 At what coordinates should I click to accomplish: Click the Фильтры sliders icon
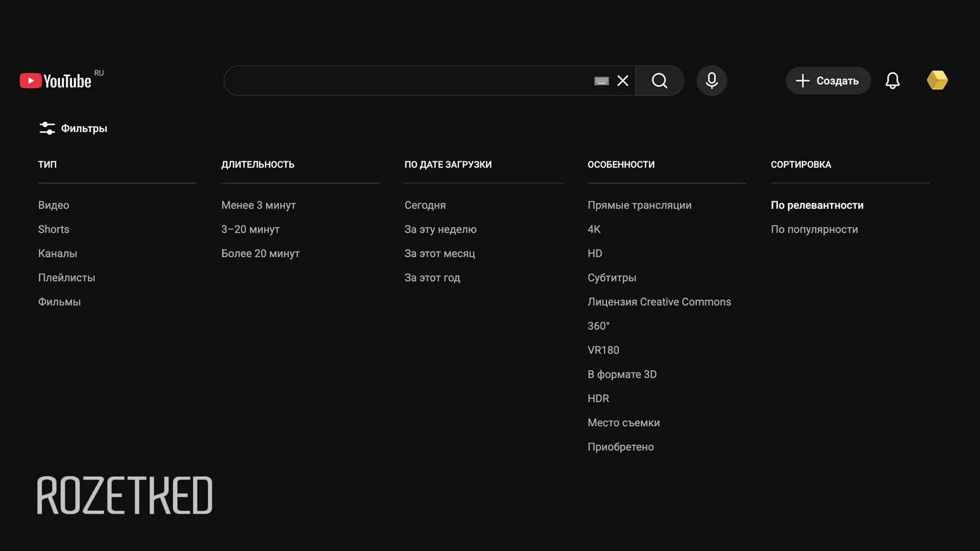pyautogui.click(x=47, y=128)
